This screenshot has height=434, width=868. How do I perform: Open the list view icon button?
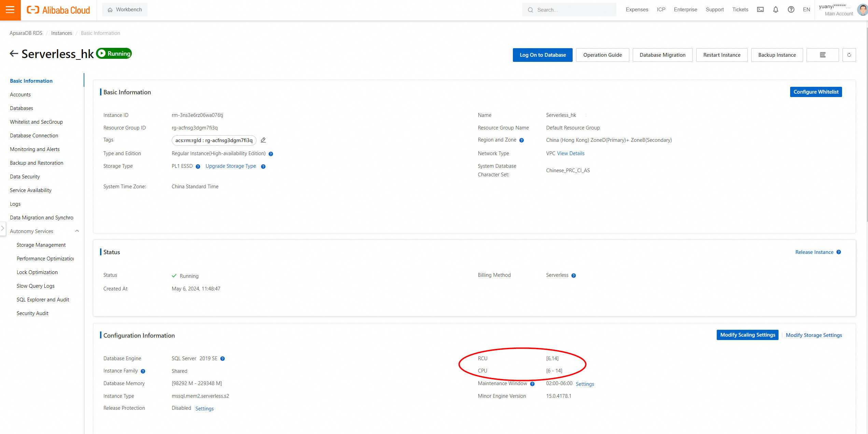822,55
